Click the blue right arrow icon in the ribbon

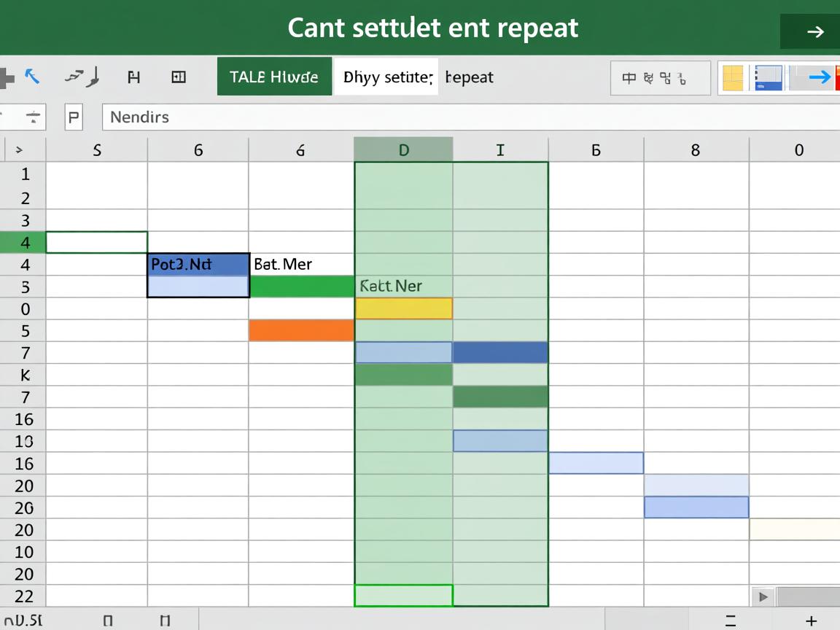[x=820, y=77]
